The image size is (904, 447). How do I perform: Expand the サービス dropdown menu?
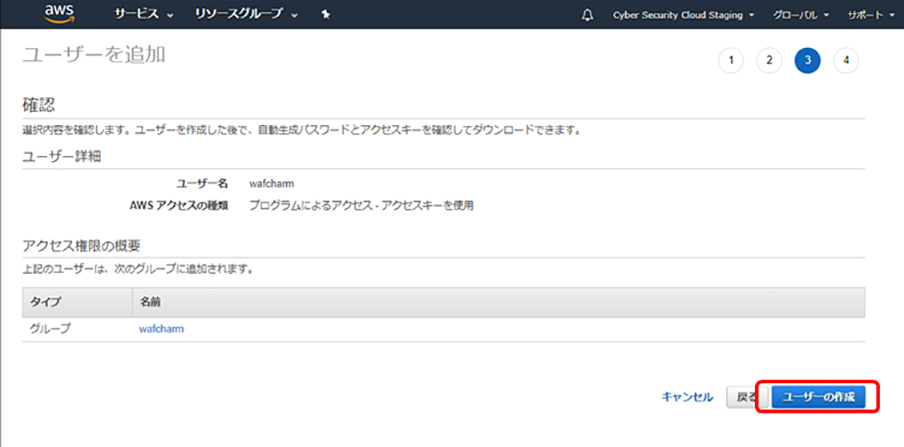(143, 15)
